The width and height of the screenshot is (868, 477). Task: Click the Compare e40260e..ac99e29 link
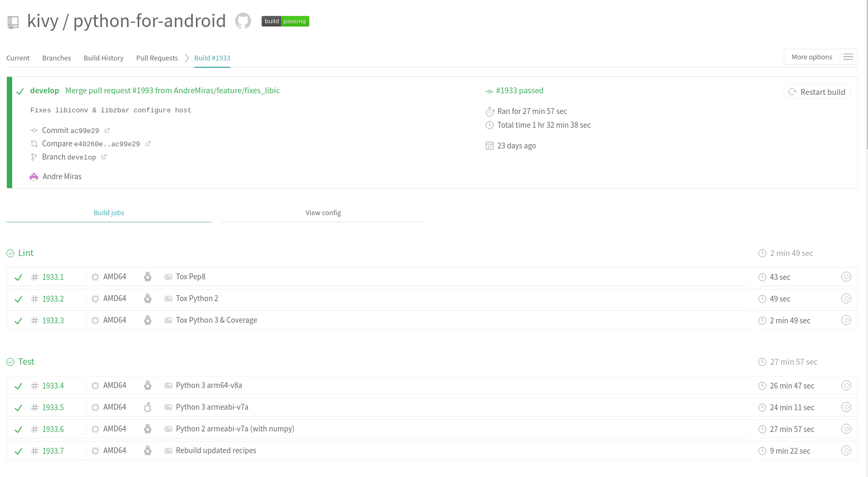point(91,144)
